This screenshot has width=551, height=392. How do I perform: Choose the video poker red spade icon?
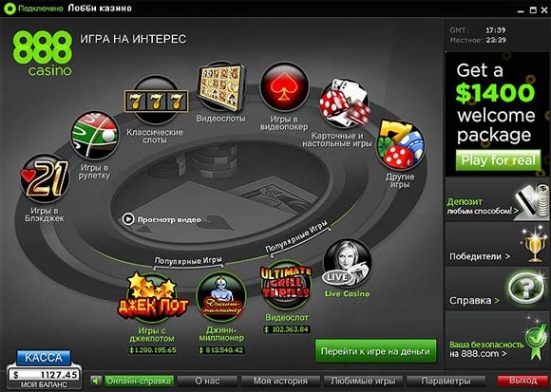(x=284, y=87)
